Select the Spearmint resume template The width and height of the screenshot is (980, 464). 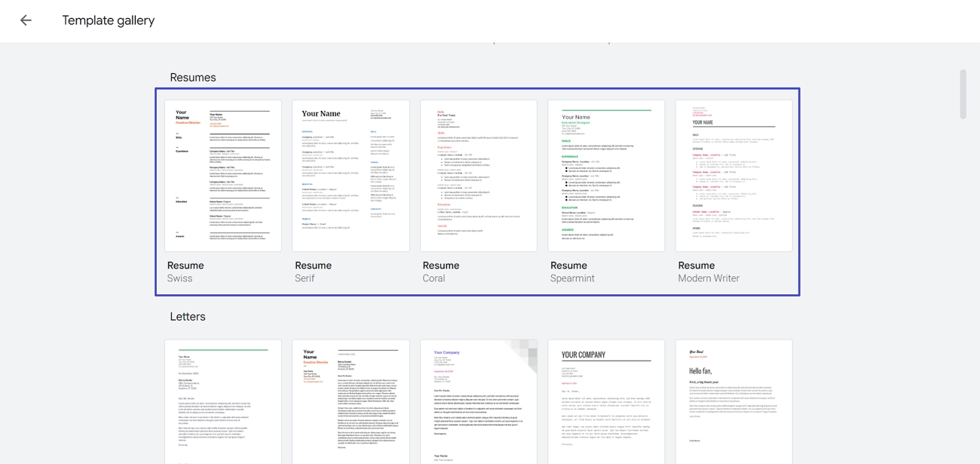pos(607,175)
